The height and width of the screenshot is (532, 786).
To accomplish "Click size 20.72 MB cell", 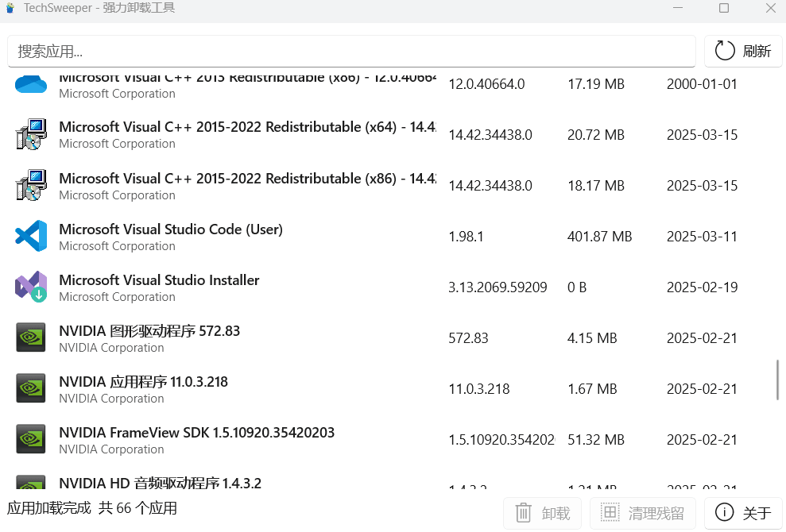I will pos(596,135).
